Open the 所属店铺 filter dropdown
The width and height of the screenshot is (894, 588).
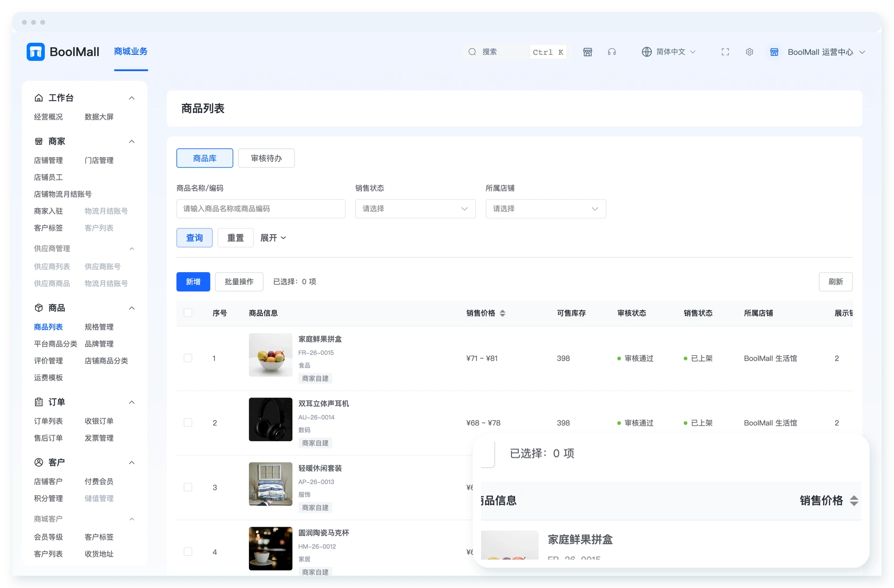point(546,209)
